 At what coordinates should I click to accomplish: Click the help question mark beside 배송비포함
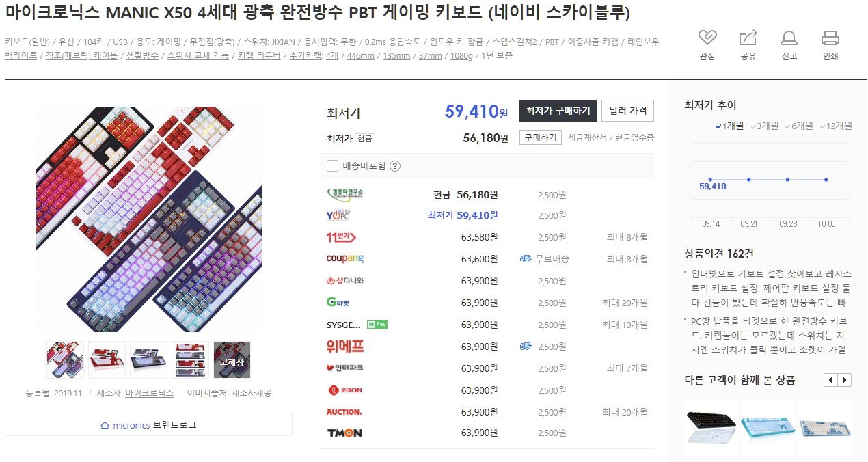tap(395, 165)
